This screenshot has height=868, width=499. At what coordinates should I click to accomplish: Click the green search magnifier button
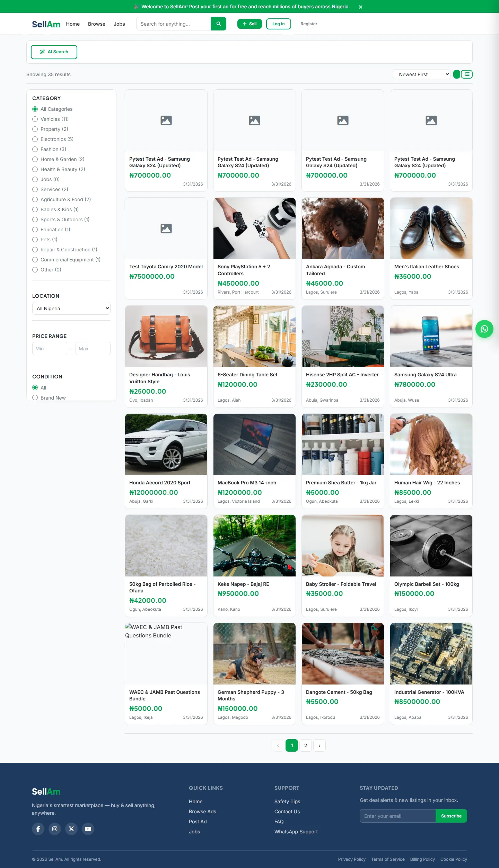point(218,24)
